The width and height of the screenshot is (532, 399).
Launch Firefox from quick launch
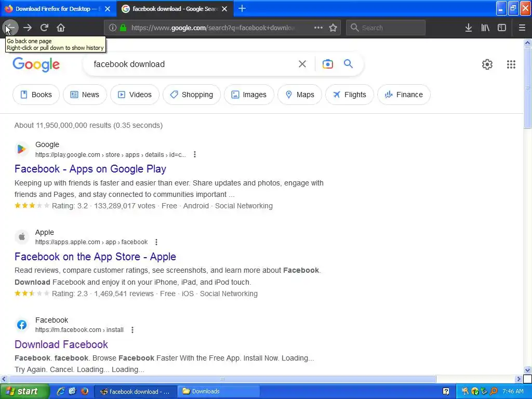(85, 392)
